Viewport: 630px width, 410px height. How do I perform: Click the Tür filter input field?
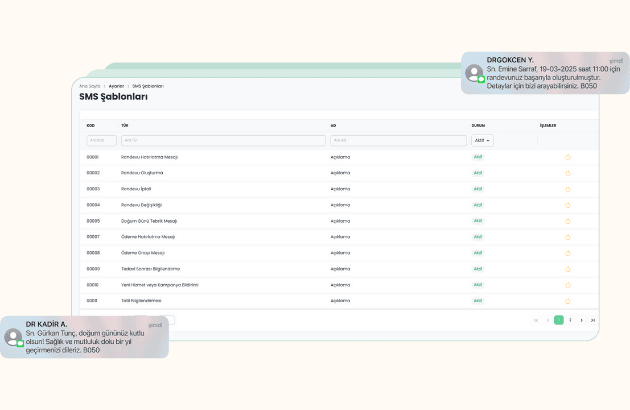pos(222,141)
